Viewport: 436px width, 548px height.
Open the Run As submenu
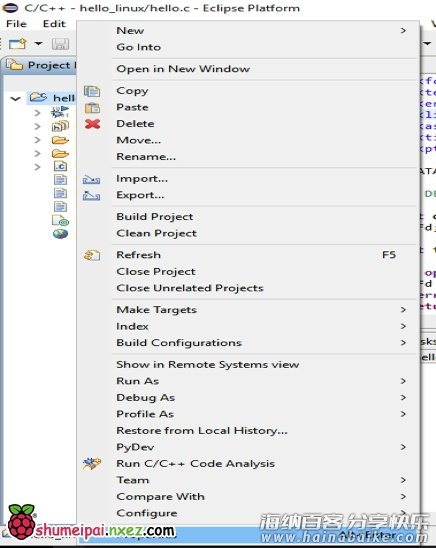coord(248,381)
